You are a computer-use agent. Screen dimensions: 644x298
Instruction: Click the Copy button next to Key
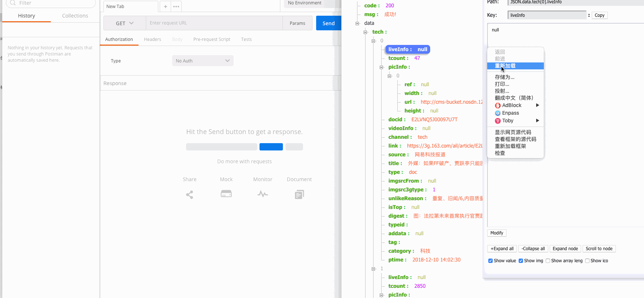pos(599,15)
